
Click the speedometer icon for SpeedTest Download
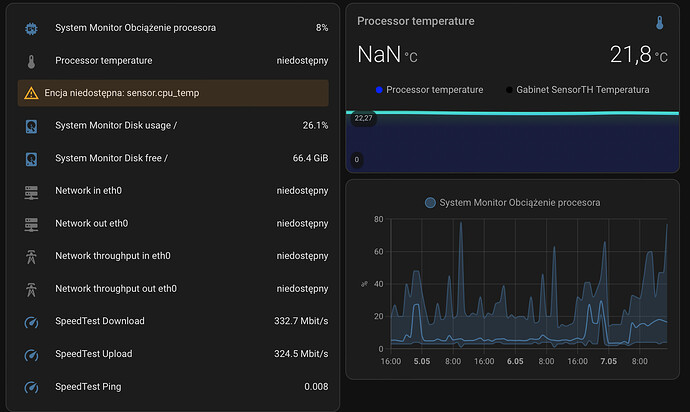coord(31,323)
